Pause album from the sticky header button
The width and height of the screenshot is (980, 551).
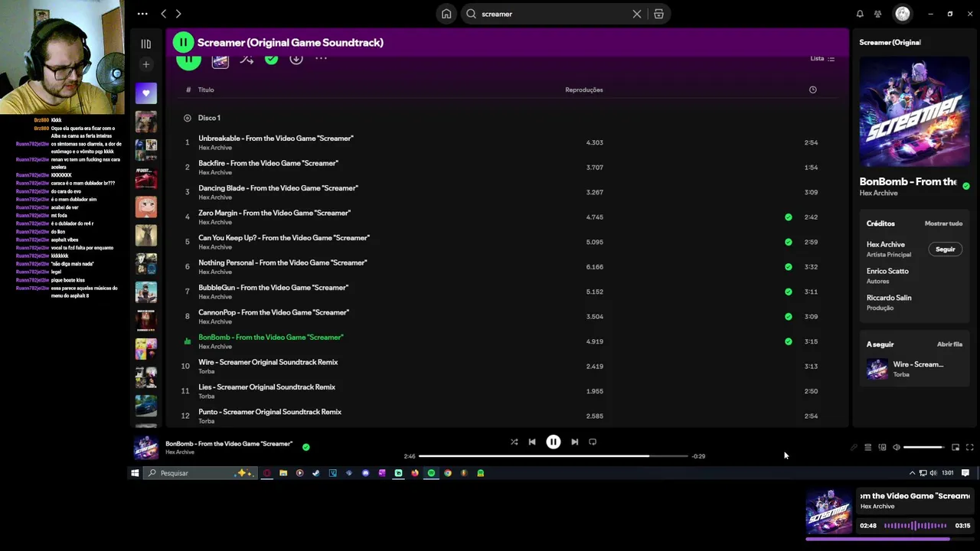pos(183,42)
